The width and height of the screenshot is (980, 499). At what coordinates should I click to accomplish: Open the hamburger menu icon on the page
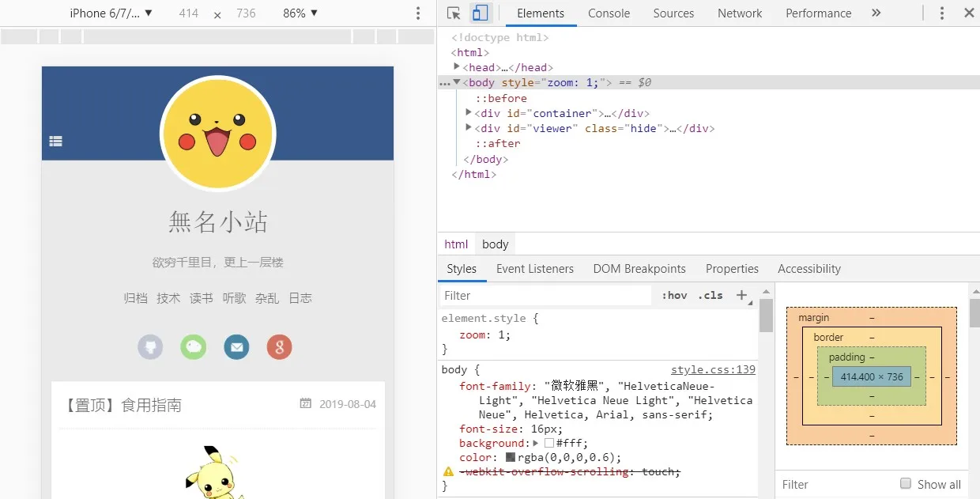point(55,142)
